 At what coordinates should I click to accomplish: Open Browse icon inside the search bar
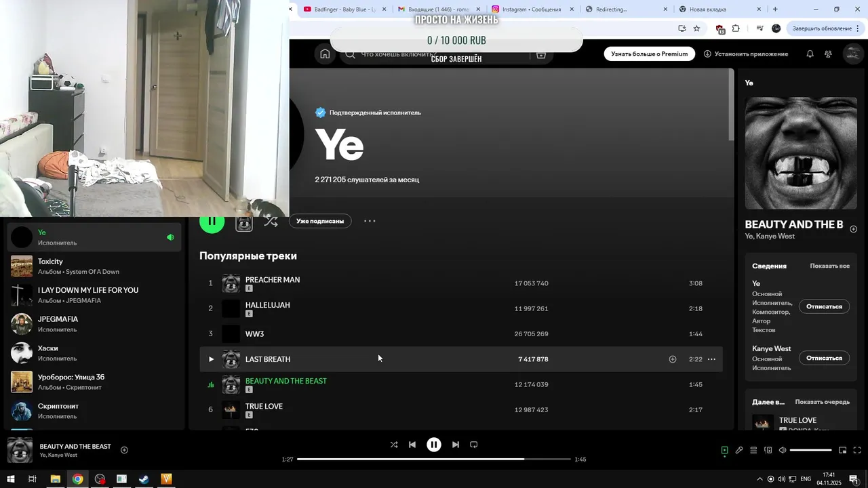pos(540,54)
